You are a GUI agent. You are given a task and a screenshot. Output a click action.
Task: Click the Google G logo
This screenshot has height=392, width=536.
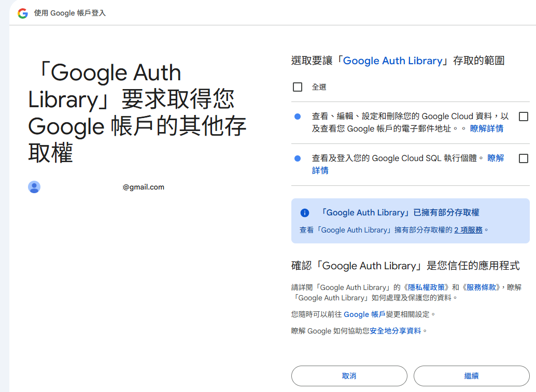(x=23, y=13)
